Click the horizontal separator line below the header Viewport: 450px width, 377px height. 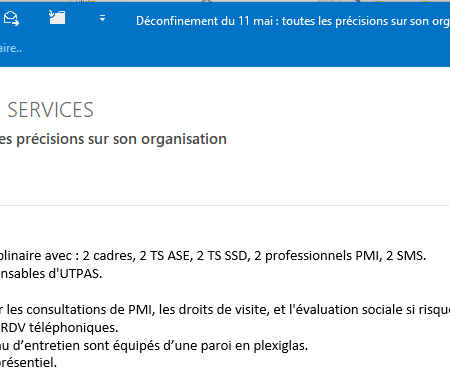click(225, 205)
